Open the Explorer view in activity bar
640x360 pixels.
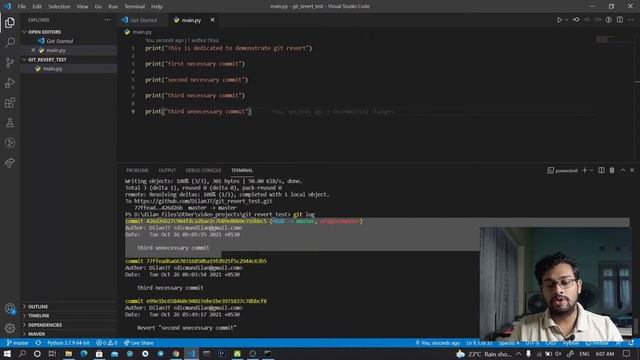coord(10,22)
